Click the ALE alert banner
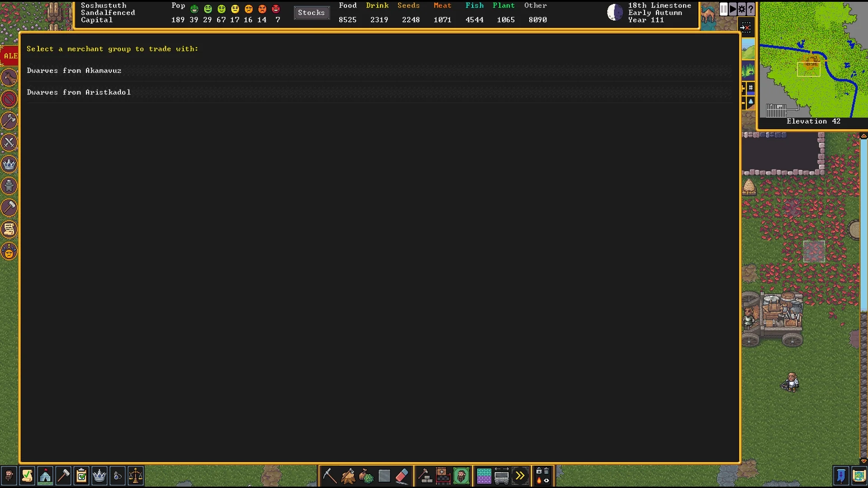This screenshot has height=488, width=868. [x=9, y=56]
